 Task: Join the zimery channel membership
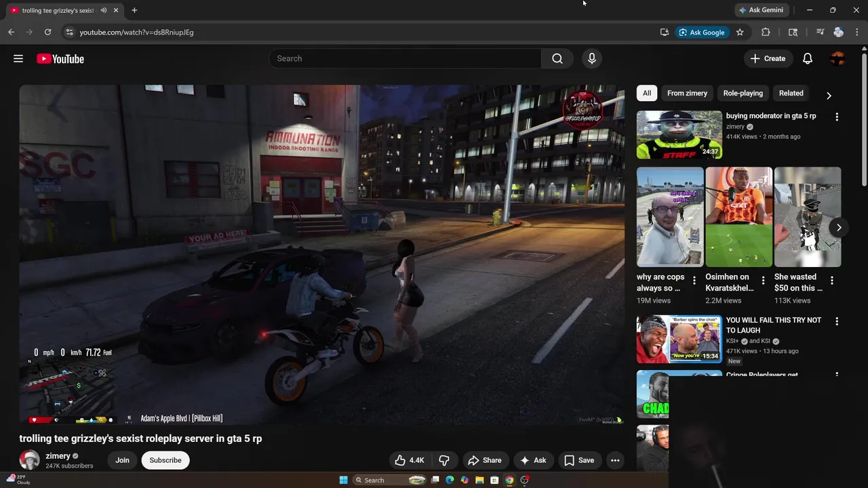[x=122, y=460]
